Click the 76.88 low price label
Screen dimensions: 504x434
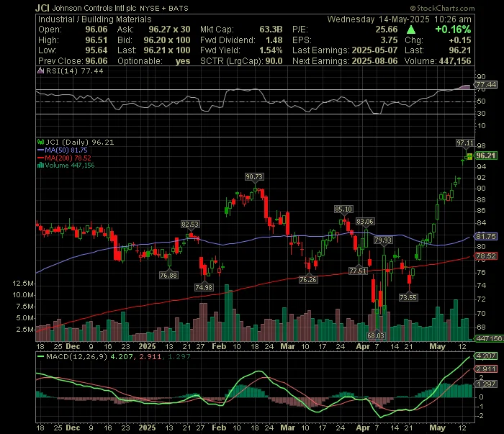(168, 276)
